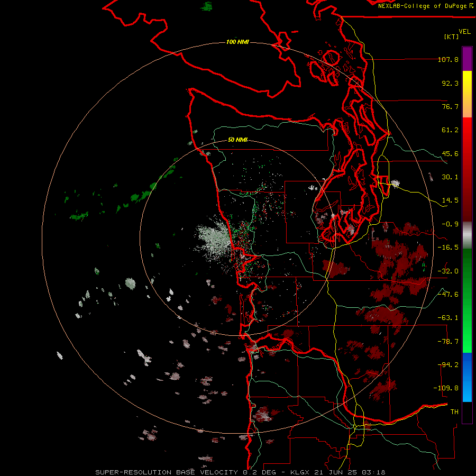Click the [KT] units label
This screenshot has height=476, width=476.
[452, 36]
